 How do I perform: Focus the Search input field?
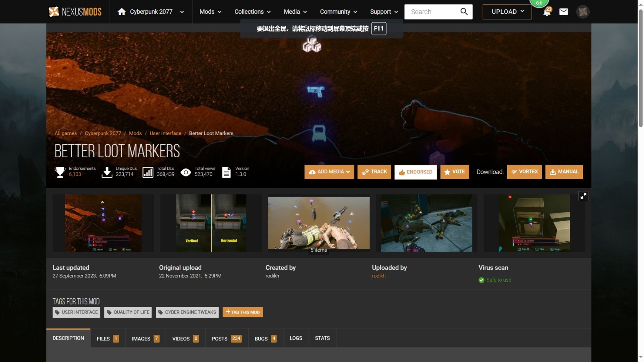click(x=434, y=12)
